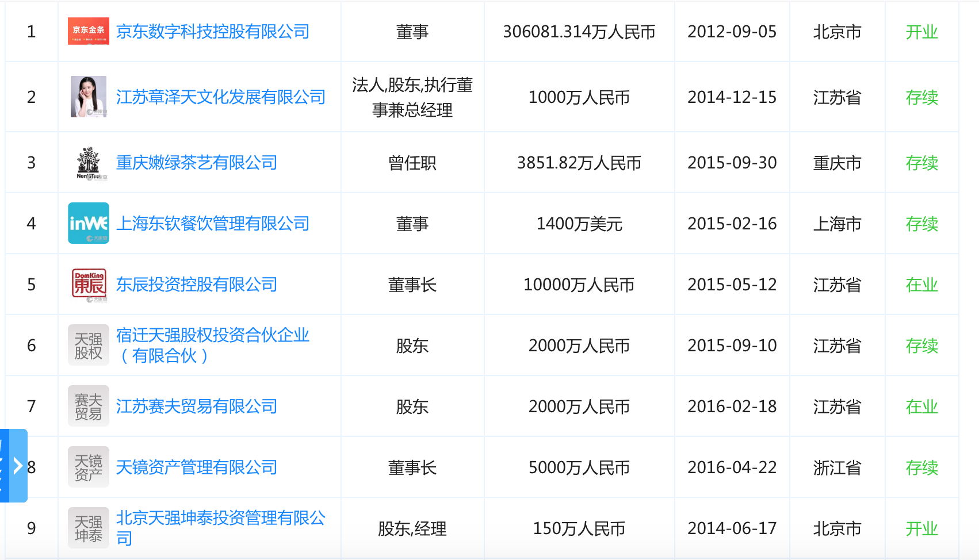
Task: Select role text 法人,股东,执行董事兼总经理
Action: [x=412, y=97]
